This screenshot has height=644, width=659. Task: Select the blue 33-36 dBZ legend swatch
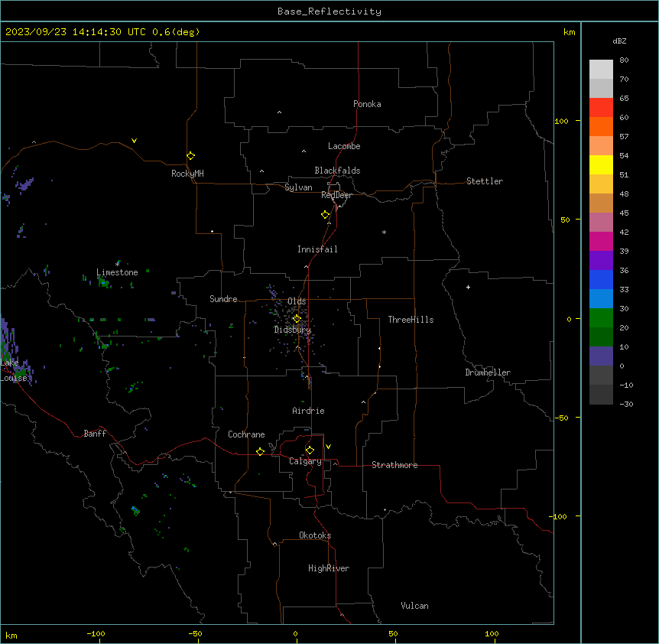coord(601,279)
